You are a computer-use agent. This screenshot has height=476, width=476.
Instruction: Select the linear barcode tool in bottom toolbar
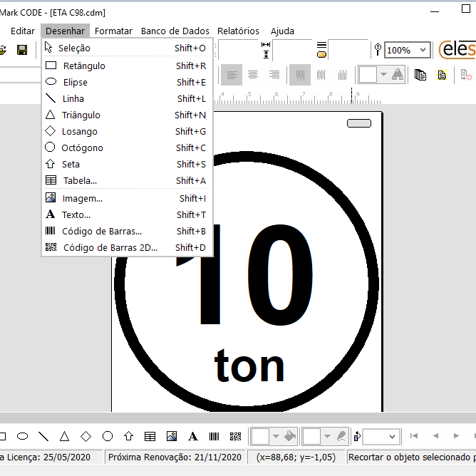tap(214, 437)
